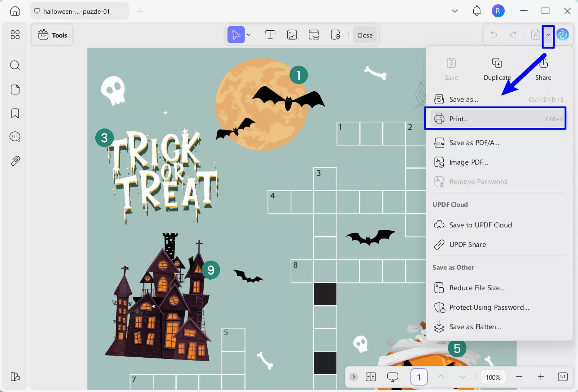578x392 pixels.
Task: Expand the collapsed bottom toolbar arrow
Action: (354, 377)
